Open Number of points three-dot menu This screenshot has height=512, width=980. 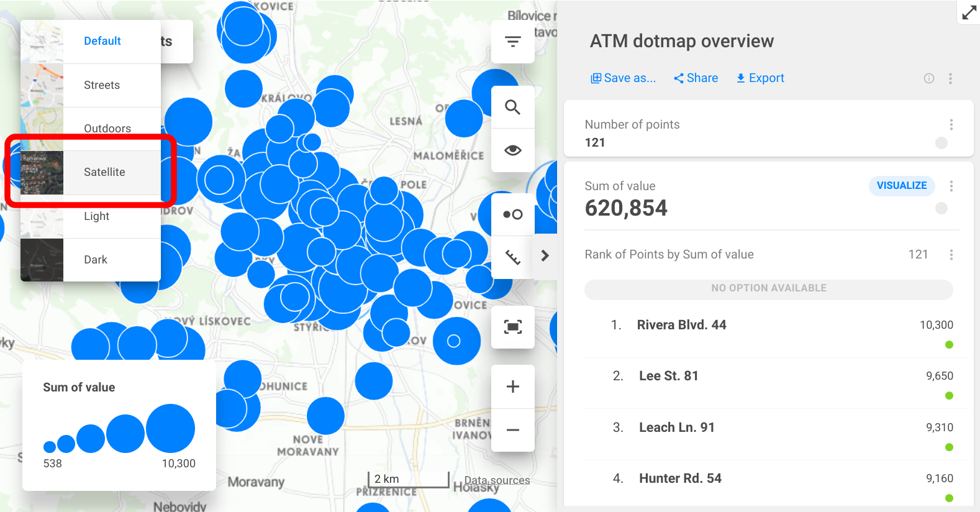click(x=951, y=124)
